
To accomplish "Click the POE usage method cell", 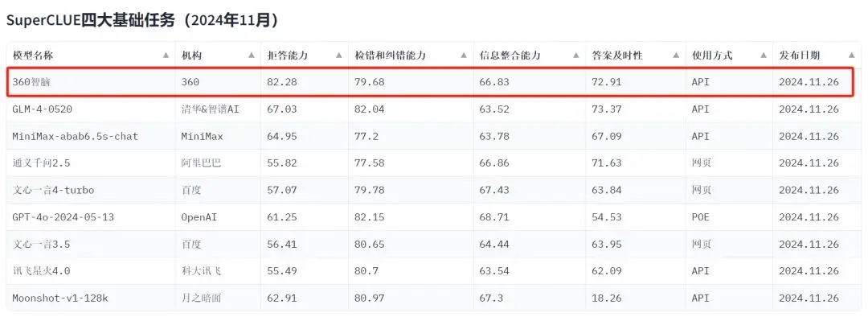I will pos(729,216).
